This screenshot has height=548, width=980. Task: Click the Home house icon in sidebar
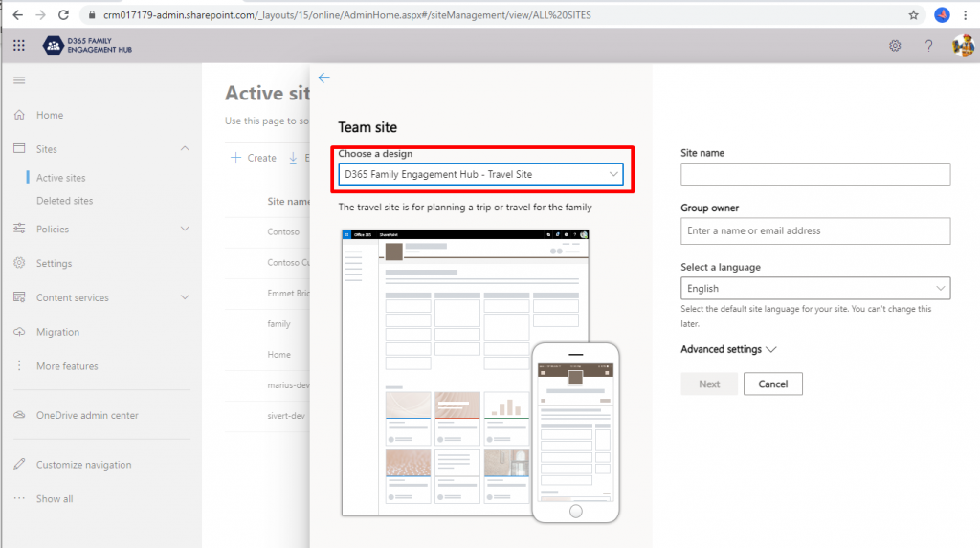(x=19, y=115)
